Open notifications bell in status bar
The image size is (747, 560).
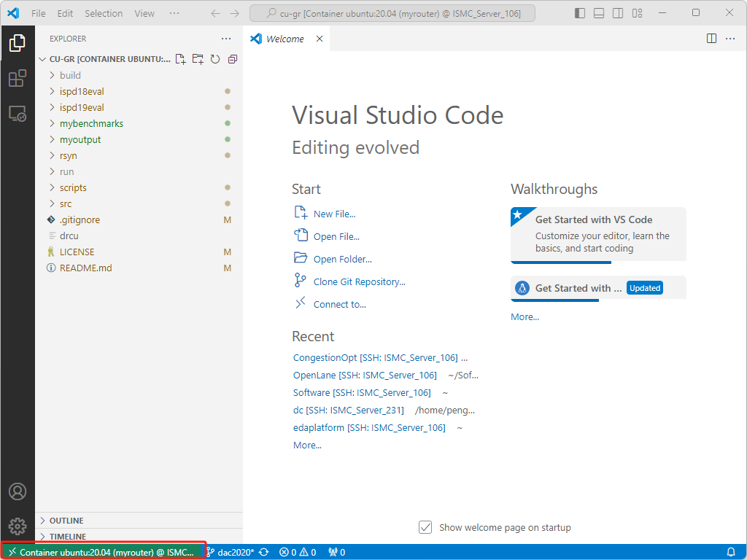[731, 553]
